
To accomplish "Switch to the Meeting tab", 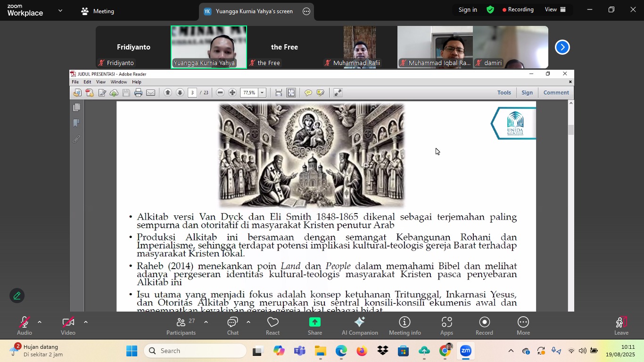I will 98,11.
